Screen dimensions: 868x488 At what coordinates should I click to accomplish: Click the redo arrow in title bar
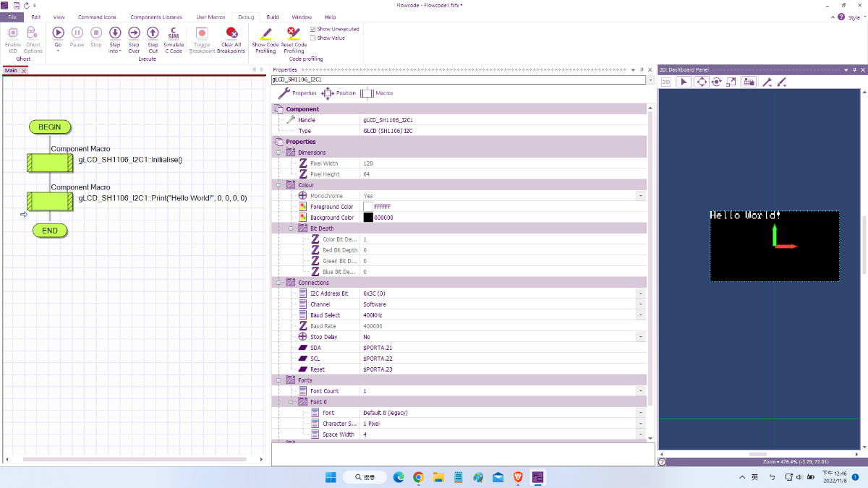tap(27, 5)
